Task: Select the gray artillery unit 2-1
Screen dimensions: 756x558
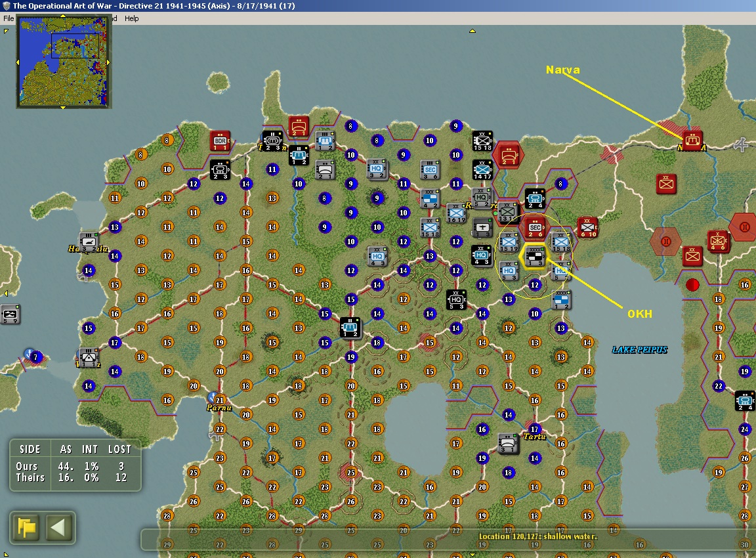Action: click(325, 170)
